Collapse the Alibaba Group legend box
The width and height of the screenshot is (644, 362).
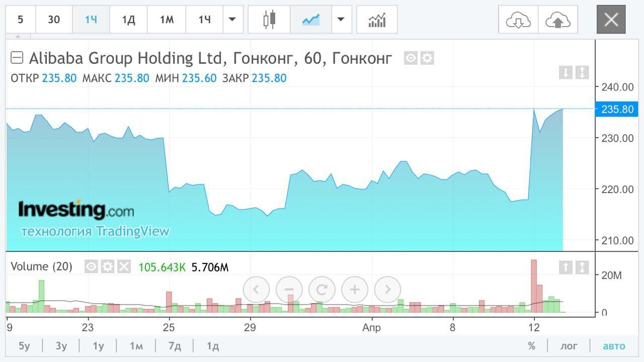coord(17,58)
